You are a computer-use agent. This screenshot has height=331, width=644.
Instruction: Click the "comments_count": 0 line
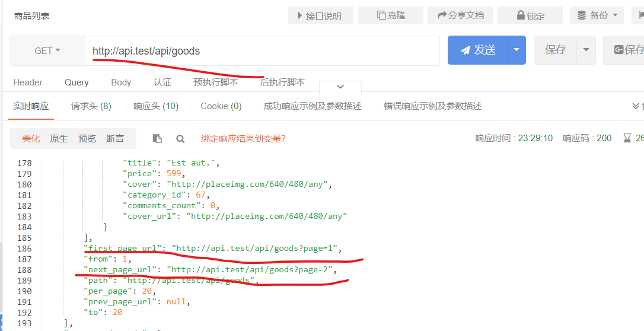point(171,205)
